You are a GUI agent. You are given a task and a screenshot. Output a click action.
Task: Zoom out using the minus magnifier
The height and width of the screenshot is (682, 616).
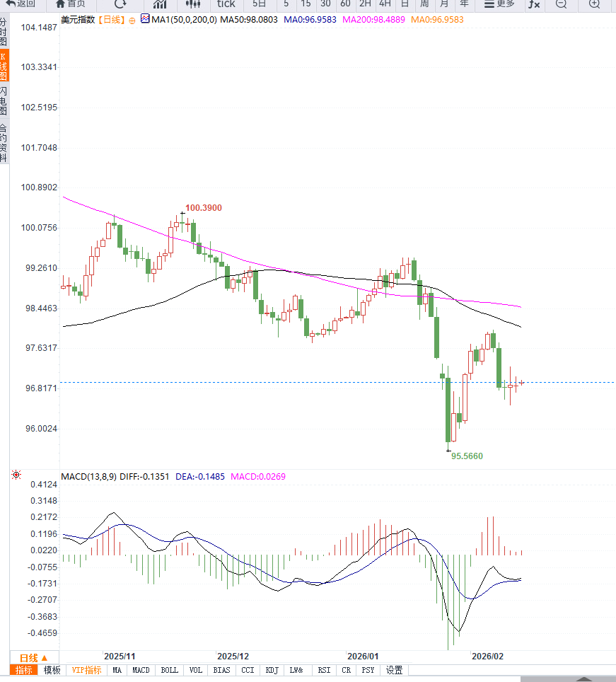pos(561,4)
